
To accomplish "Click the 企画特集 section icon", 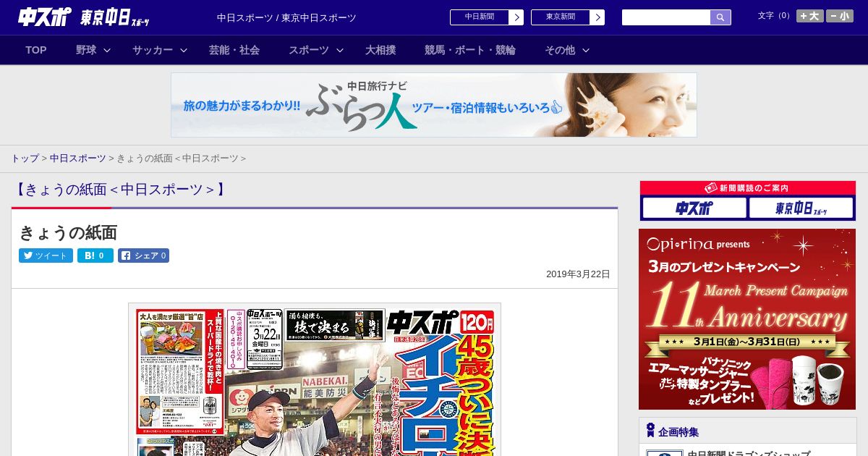I will [650, 431].
